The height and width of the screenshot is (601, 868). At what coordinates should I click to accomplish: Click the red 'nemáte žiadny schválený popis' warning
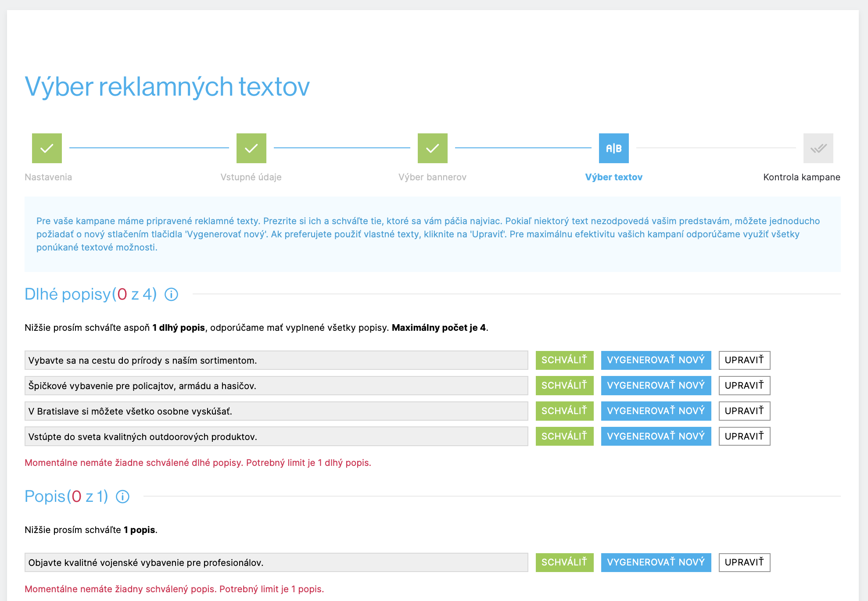pos(174,589)
